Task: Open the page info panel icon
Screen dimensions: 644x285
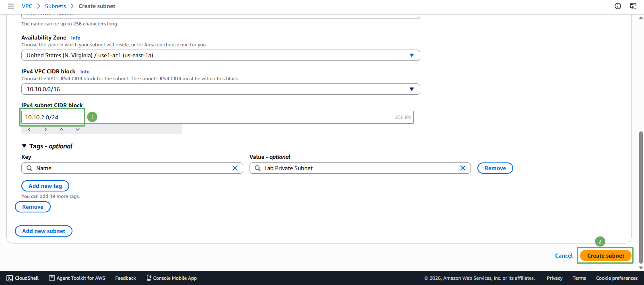Action: [618, 6]
